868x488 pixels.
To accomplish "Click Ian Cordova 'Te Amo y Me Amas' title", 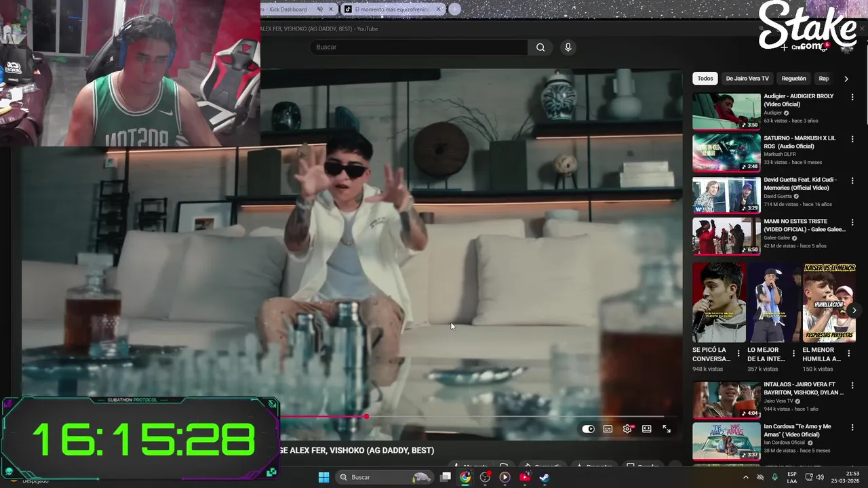I will coord(797,430).
